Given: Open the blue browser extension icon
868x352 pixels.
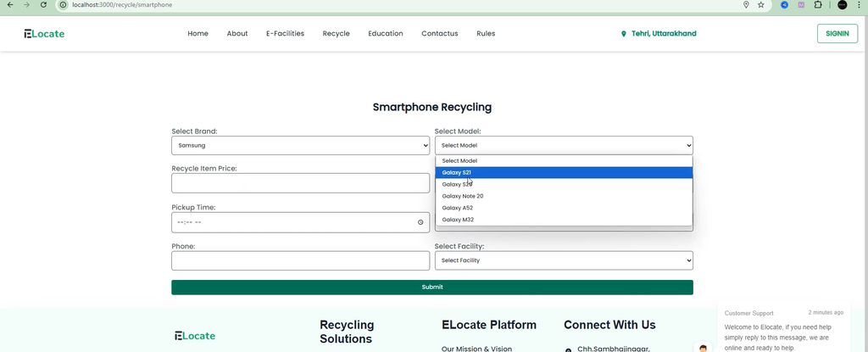Looking at the screenshot, I should point(784,4).
